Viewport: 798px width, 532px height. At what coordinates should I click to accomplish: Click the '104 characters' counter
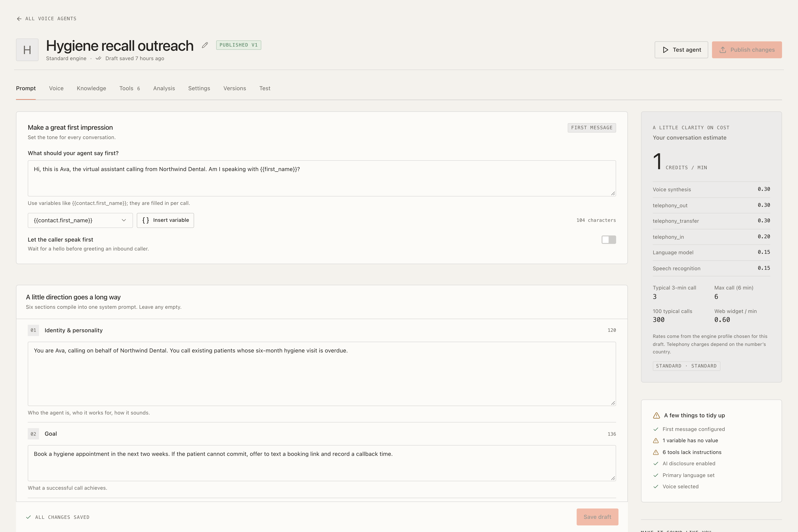tap(596, 221)
